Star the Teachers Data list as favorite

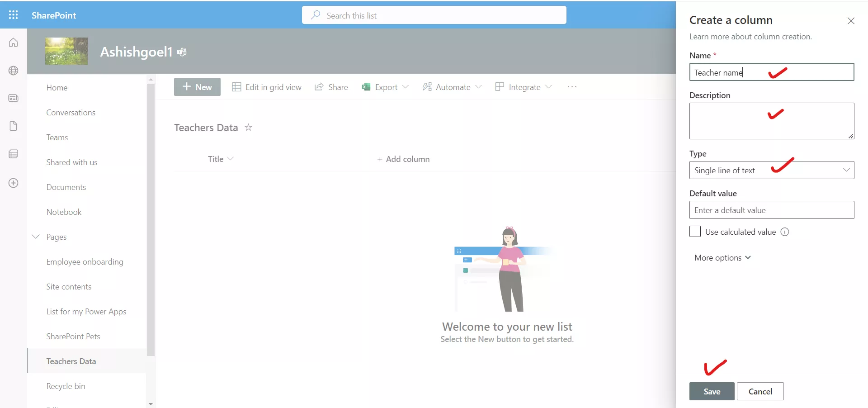pyautogui.click(x=248, y=128)
